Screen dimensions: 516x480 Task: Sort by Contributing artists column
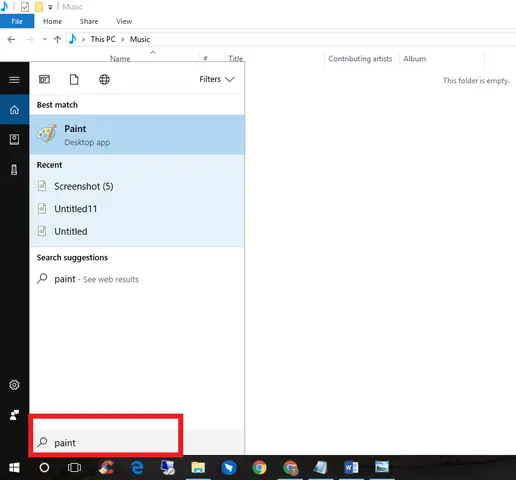(360, 59)
